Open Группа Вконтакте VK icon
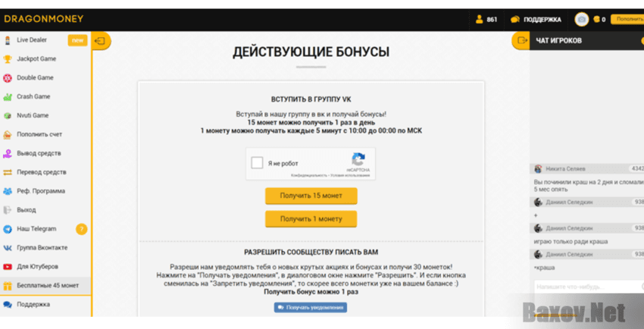The width and height of the screenshot is (644, 329). coord(8,248)
